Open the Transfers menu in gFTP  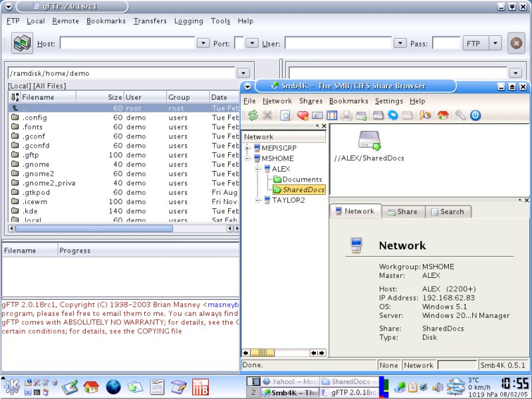coord(150,21)
